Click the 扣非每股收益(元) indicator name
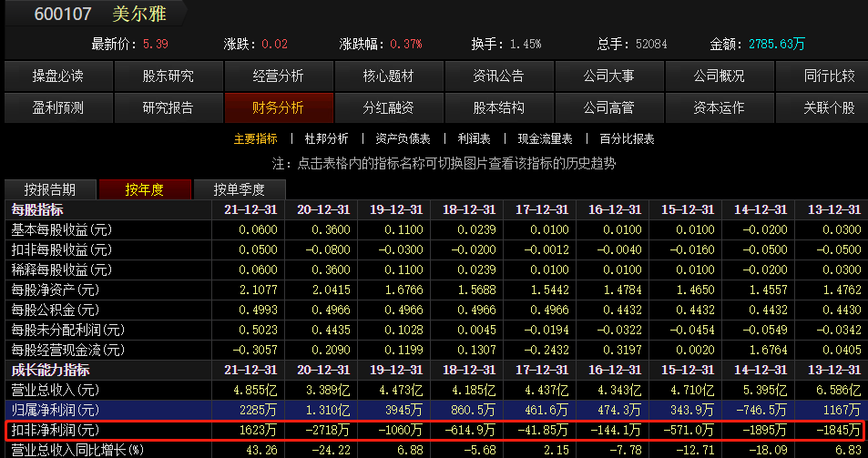The image size is (868, 458). (x=62, y=249)
